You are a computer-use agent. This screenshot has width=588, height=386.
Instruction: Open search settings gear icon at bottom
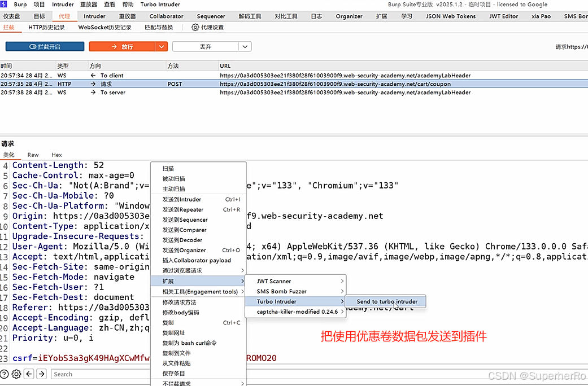(16, 374)
